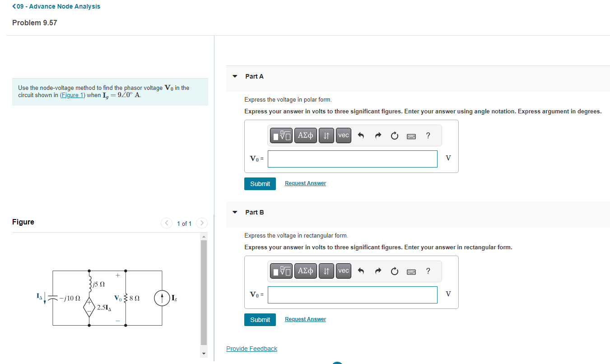This screenshot has height=364, width=610.
Task: Open the keyboard icon in Part B toolbar
Action: coord(411,271)
